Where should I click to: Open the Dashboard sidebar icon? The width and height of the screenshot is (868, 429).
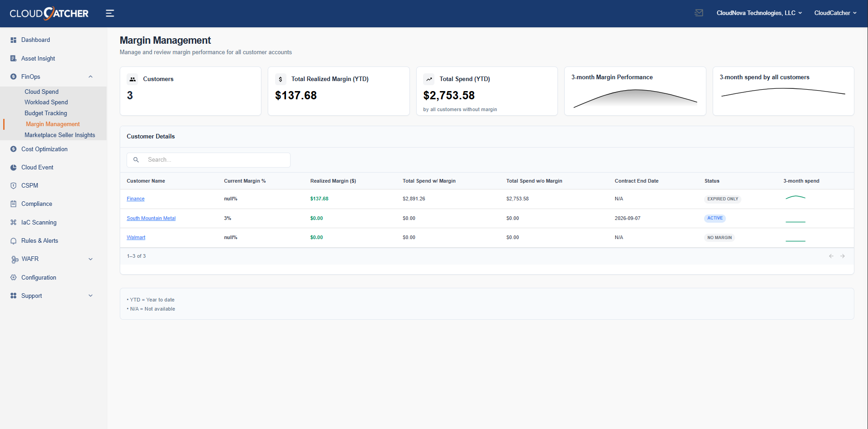14,40
